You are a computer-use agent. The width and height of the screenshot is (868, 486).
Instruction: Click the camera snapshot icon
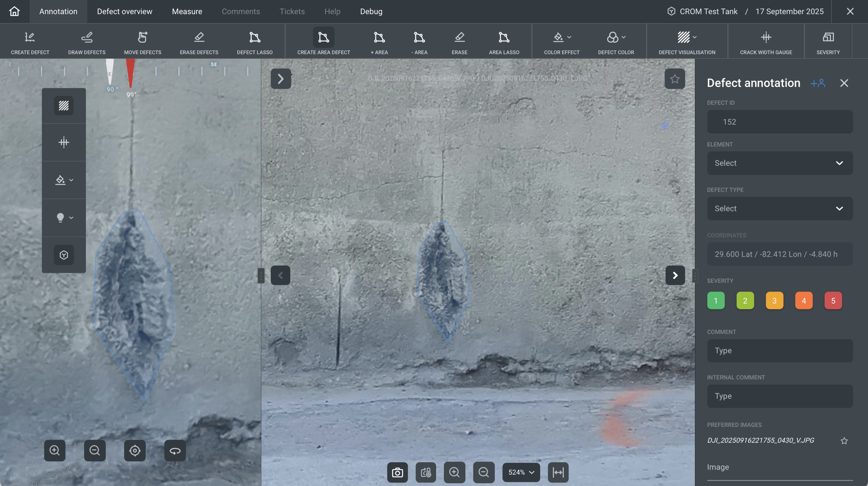(397, 472)
